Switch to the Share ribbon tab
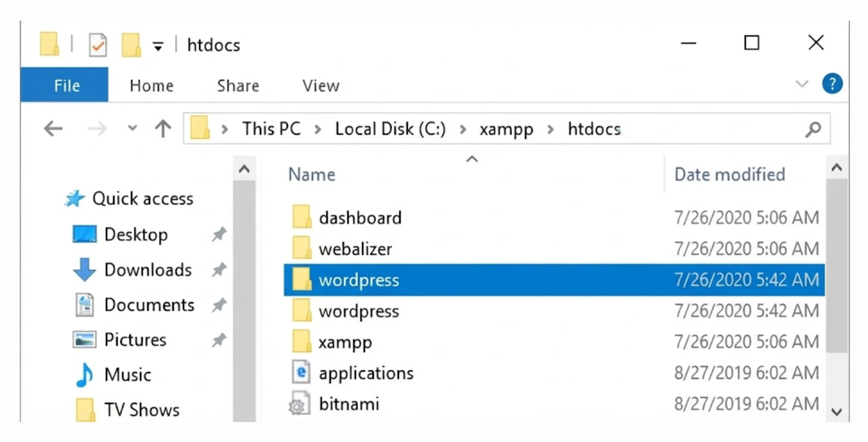The width and height of the screenshot is (868, 442). [x=238, y=85]
